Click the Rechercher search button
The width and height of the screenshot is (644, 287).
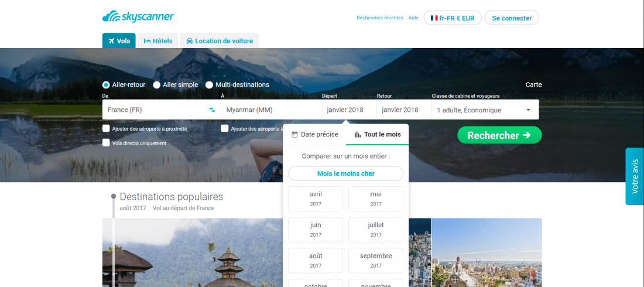pyautogui.click(x=499, y=135)
